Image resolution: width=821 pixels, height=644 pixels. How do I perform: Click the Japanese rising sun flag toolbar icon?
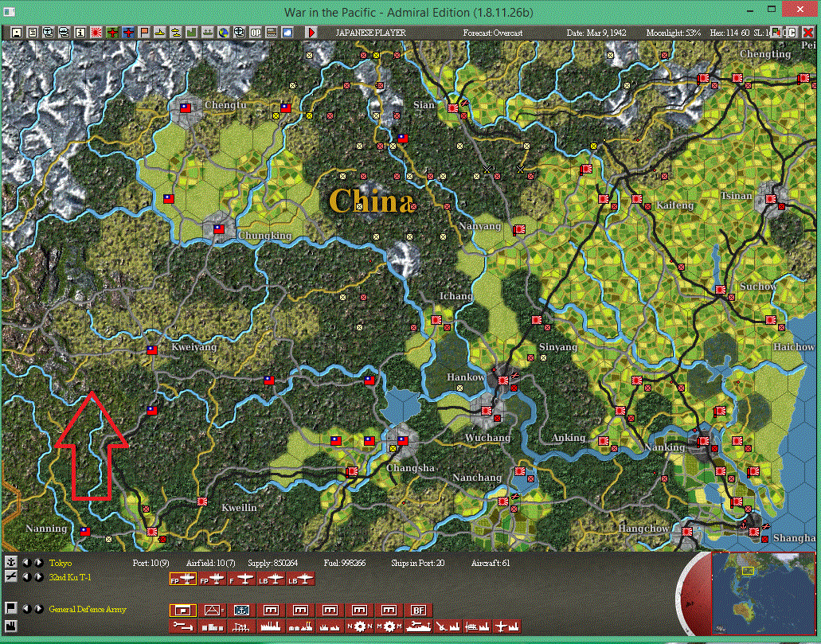tap(96, 33)
